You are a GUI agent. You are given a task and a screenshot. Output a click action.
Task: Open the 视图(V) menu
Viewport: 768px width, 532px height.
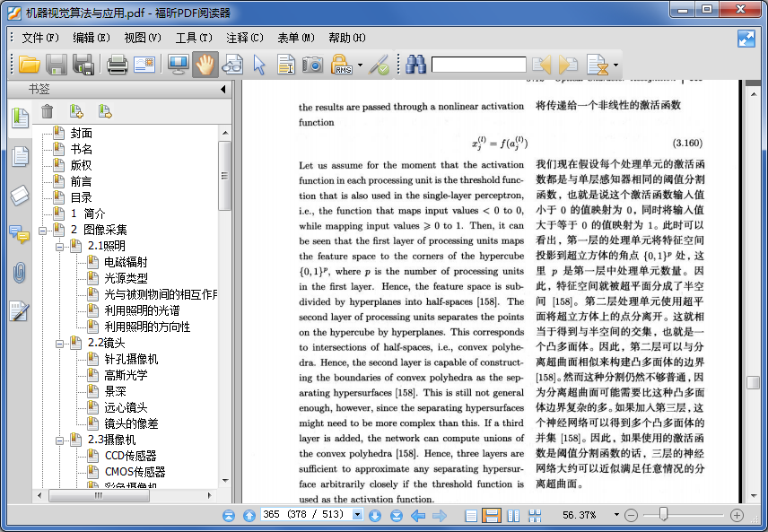coord(143,38)
